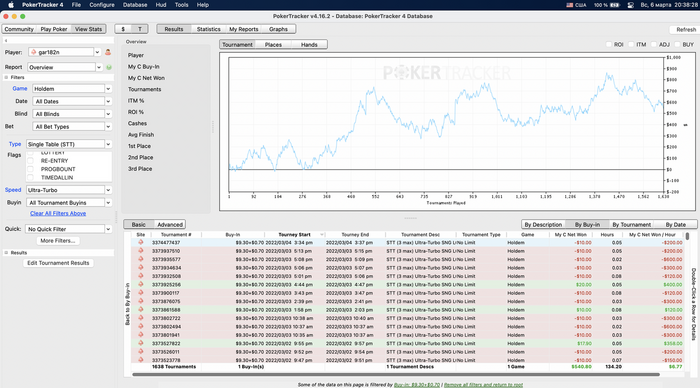Viewport: 700px width, 388px height.
Task: Switch to the Statistics tab
Action: click(208, 29)
